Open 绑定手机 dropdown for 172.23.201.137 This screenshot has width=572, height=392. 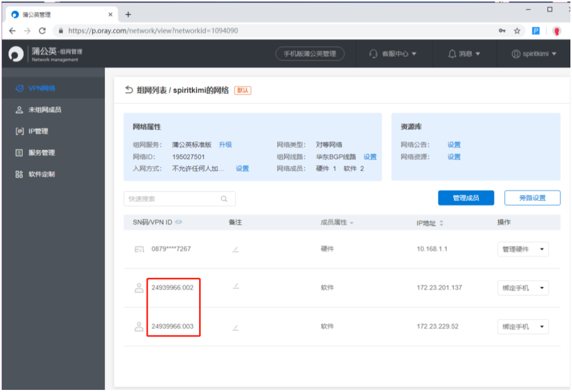click(523, 288)
